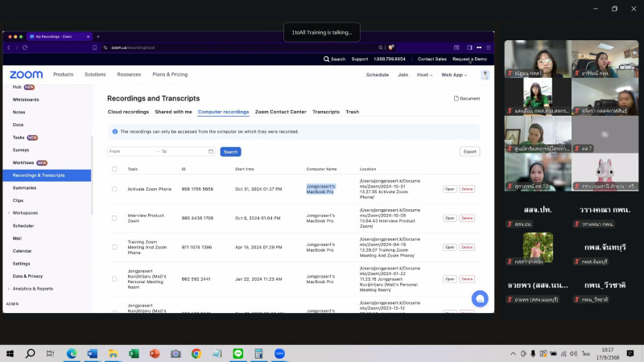This screenshot has height=362, width=644.
Task: Click the blue Search button
Action: [x=230, y=152]
